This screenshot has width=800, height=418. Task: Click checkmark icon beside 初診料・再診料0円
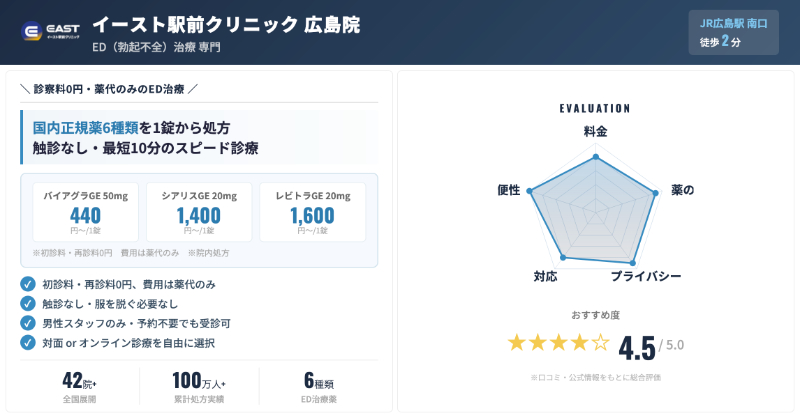click(28, 284)
